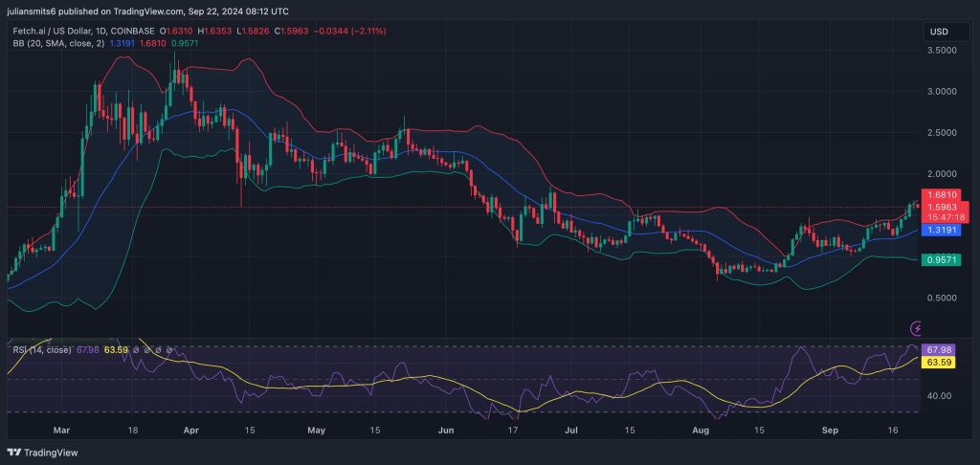
Task: Click the May label on time axis
Action: click(x=317, y=431)
